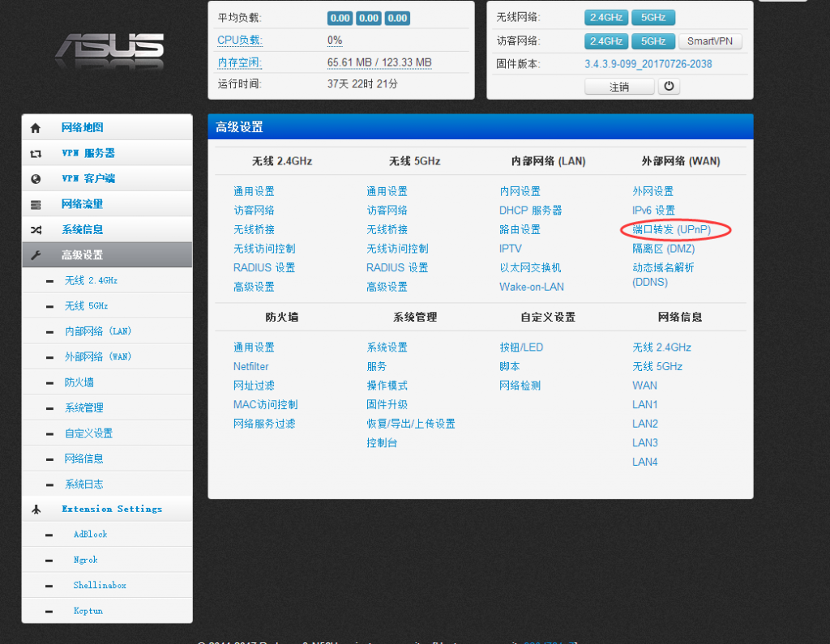Click the SmartVPN button

pos(709,41)
